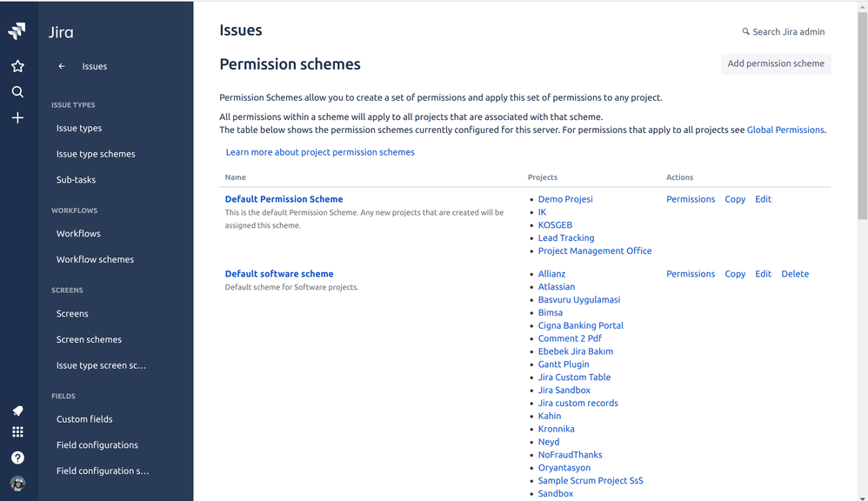Open Learn more about project permission schemes

(x=320, y=152)
